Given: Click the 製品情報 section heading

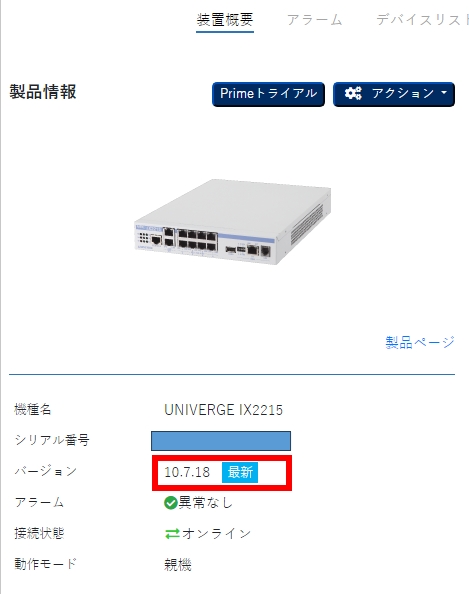Looking at the screenshot, I should 43,92.
